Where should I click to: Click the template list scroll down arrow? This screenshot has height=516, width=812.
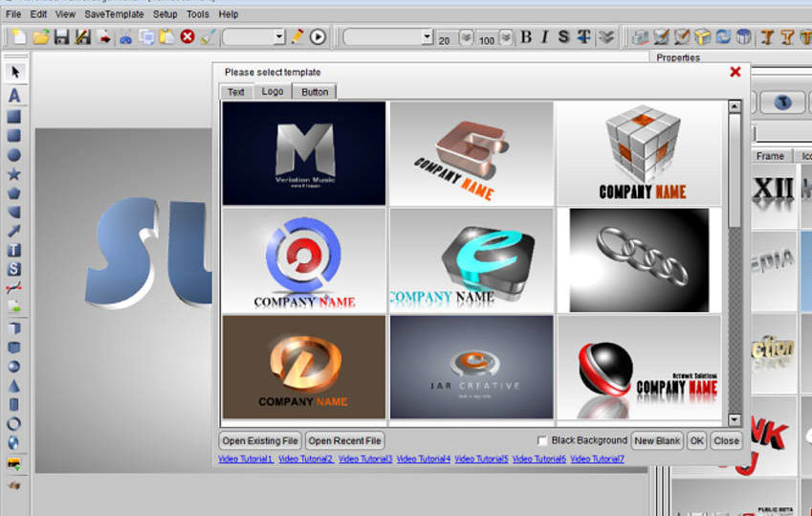(x=735, y=419)
